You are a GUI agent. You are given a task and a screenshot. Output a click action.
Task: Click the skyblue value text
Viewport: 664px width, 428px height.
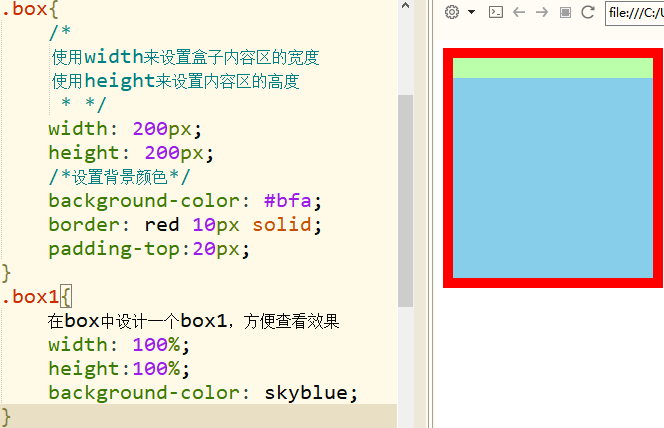[306, 393]
